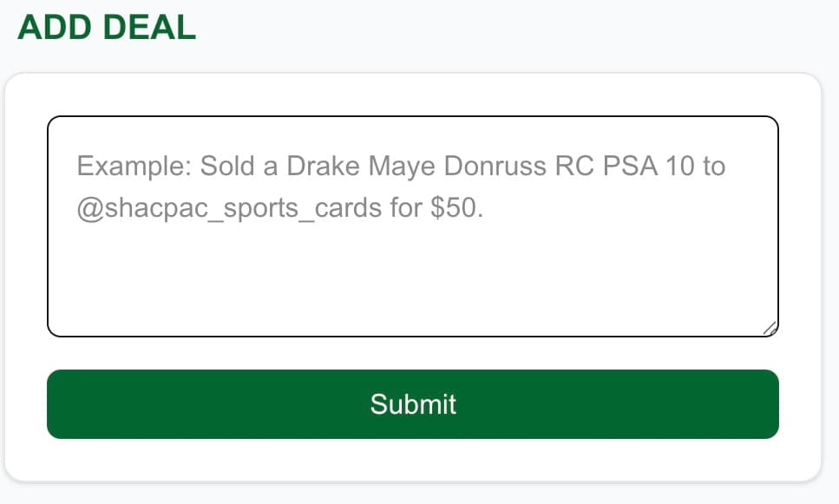Image resolution: width=839 pixels, height=504 pixels.
Task: Click the resize grip at textarea corner
Action: tap(771, 330)
